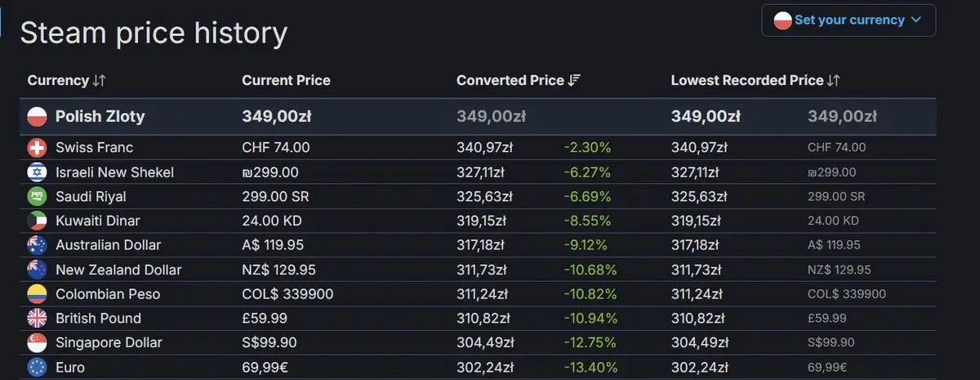Click the Steam price history heading

click(x=154, y=34)
